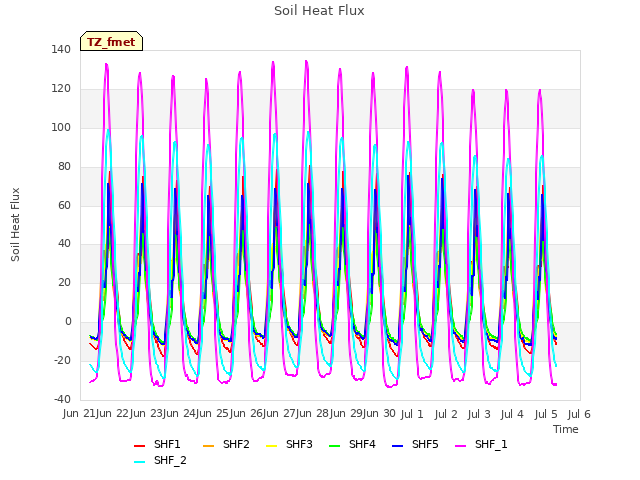Select the SHF4 legend label
The width and height of the screenshot is (640, 480).
(362, 444)
